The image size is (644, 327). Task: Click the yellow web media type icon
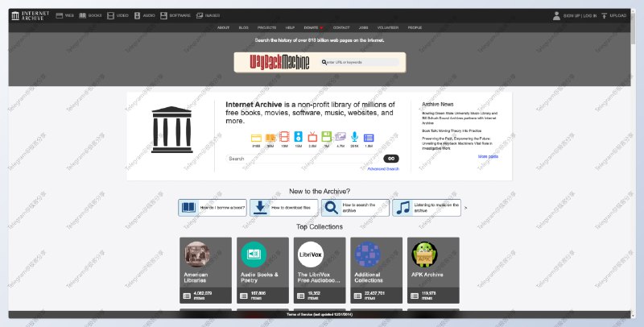click(256, 138)
